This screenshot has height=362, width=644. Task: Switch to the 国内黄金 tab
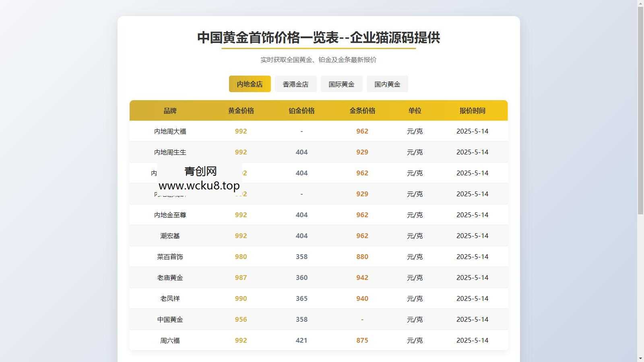(387, 84)
